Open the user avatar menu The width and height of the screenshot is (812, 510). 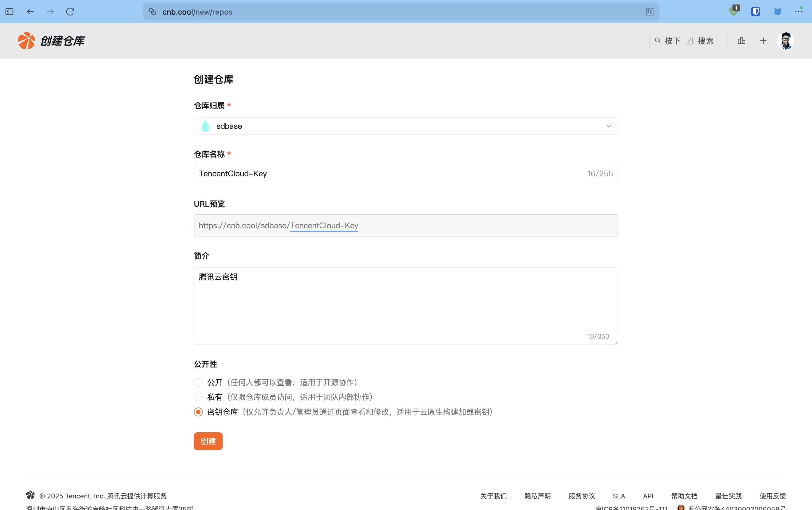[x=785, y=41]
